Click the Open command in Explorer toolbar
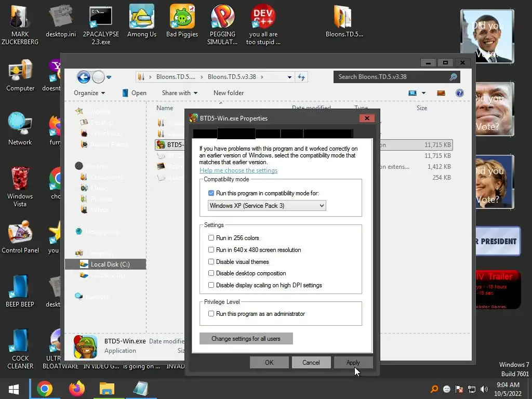 tap(135, 93)
